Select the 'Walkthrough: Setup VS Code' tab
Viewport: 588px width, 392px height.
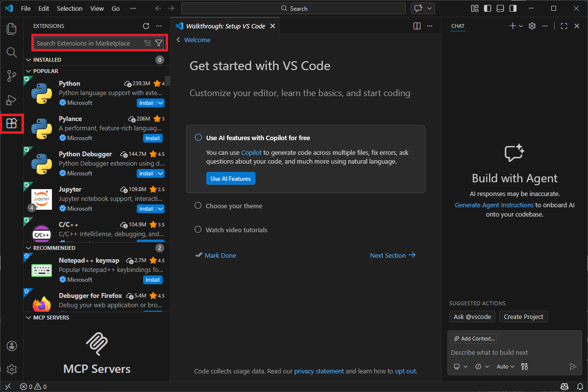225,26
